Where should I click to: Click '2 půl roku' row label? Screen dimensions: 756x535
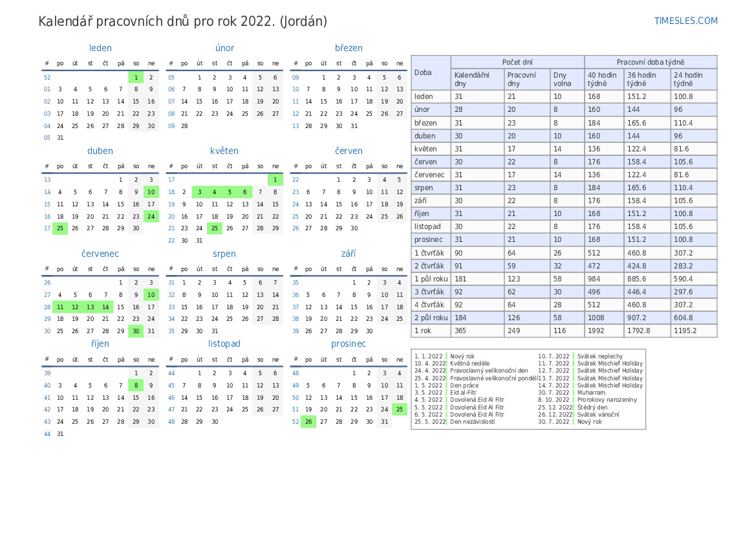point(431,318)
